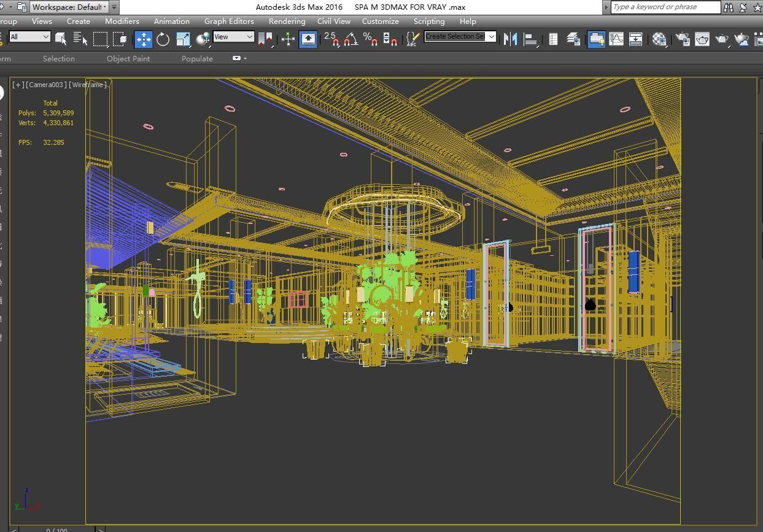Open Schematic View
763x532 pixels.
635,39
